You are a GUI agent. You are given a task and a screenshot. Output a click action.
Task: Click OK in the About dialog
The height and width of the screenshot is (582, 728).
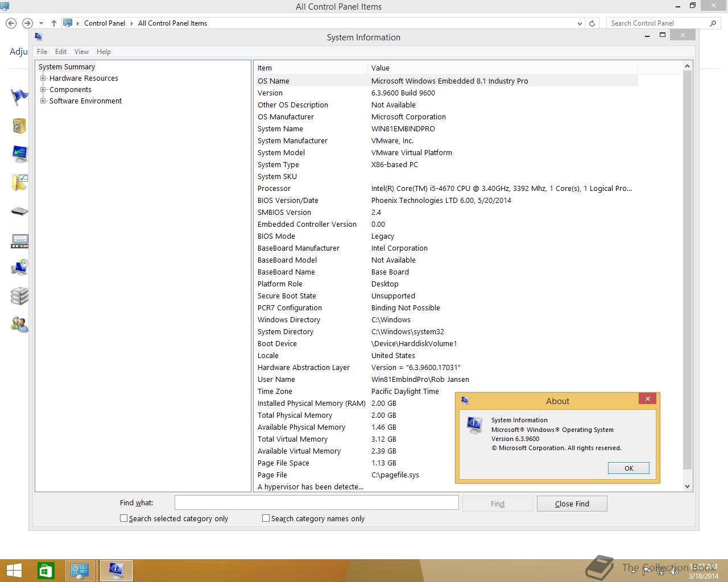click(x=628, y=468)
